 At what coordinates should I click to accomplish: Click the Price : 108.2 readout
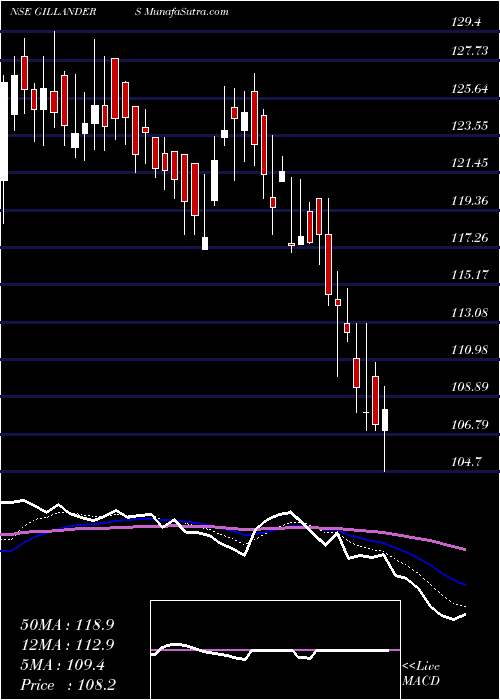[68, 685]
